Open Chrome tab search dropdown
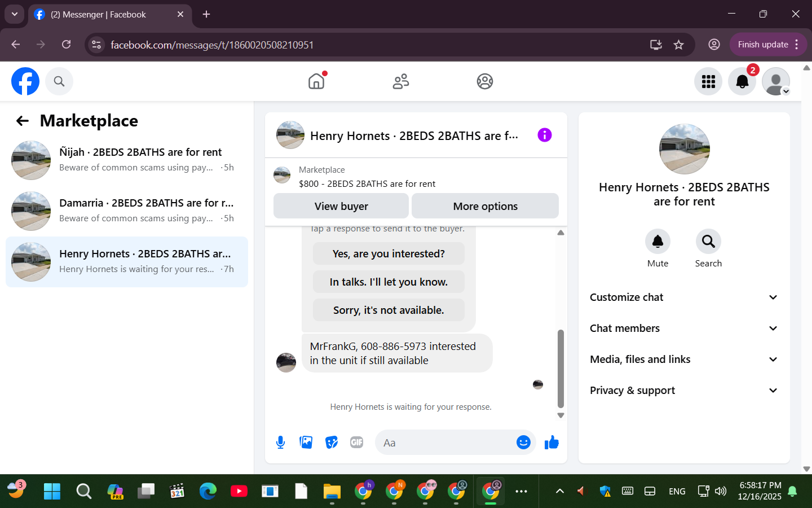812x508 pixels. [15, 15]
